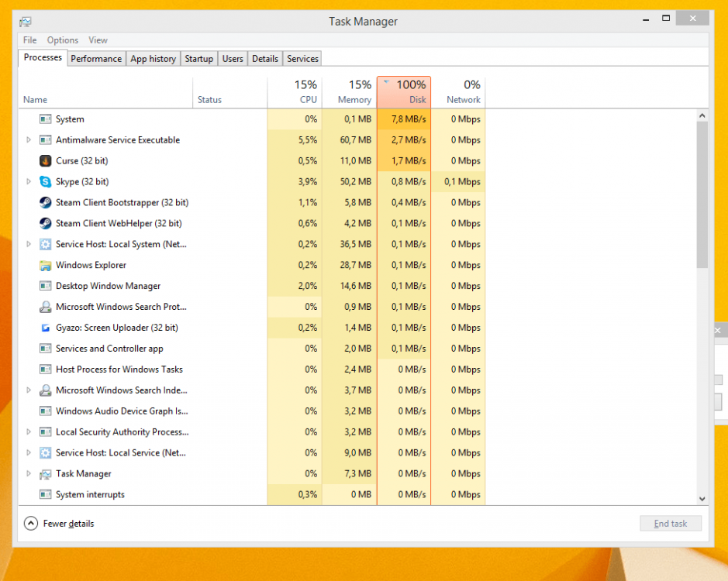Image resolution: width=728 pixels, height=581 pixels.
Task: Open the Options menu
Action: click(63, 40)
